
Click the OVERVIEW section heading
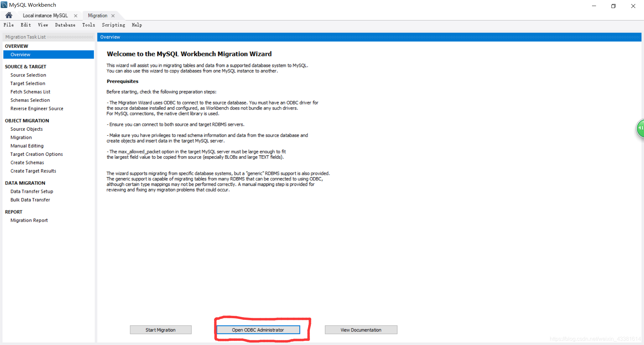pos(16,46)
